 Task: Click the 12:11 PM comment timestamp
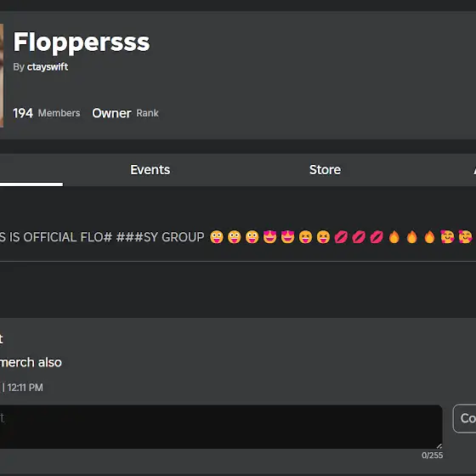(x=25, y=388)
